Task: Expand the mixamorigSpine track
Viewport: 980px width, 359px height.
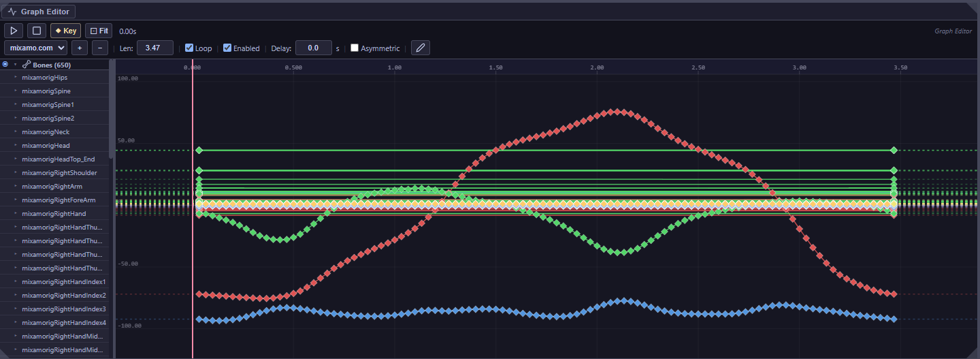Action: click(x=15, y=91)
